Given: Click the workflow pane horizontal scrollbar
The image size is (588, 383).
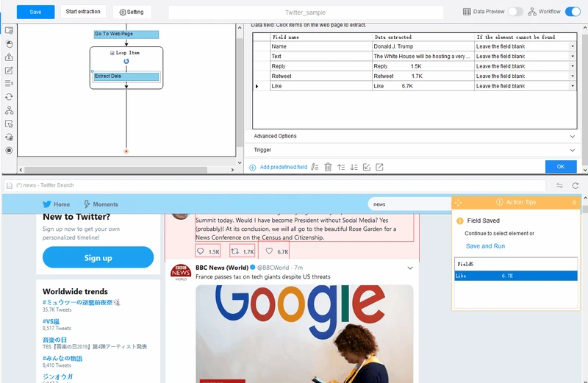Looking at the screenshot, I should (x=116, y=170).
